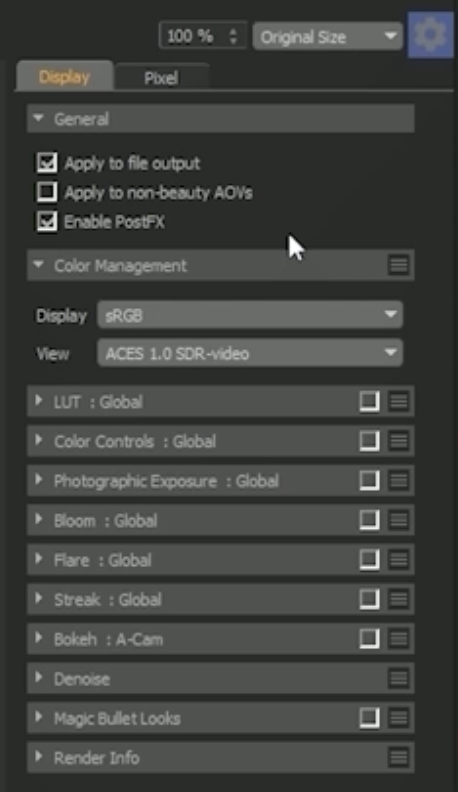The image size is (458, 792).
Task: Open Photographic Exposure section menu icon
Action: pos(398,480)
